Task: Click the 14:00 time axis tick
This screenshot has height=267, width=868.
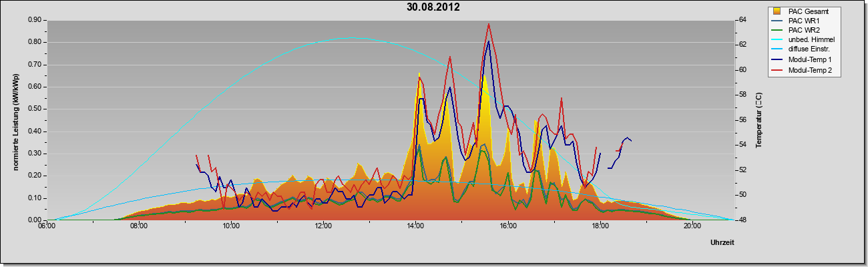Action: (x=415, y=226)
